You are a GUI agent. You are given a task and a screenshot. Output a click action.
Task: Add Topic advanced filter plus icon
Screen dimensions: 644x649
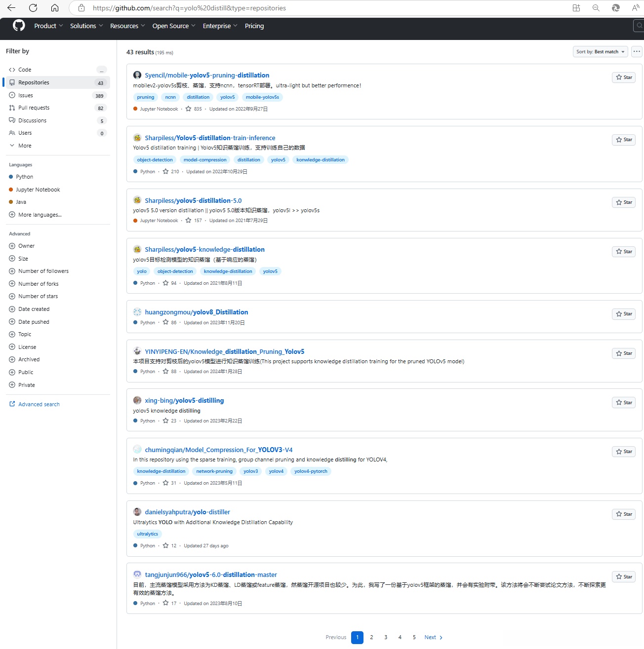12,334
